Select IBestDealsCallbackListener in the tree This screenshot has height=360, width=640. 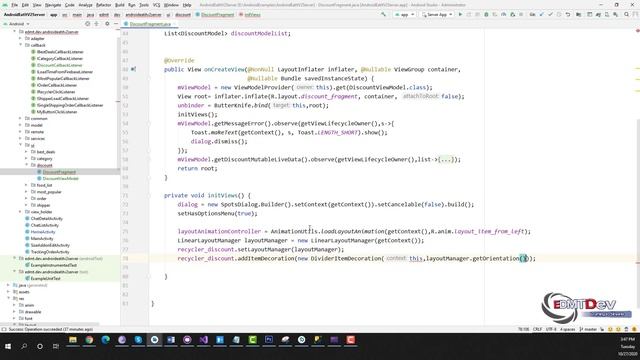(x=58, y=52)
